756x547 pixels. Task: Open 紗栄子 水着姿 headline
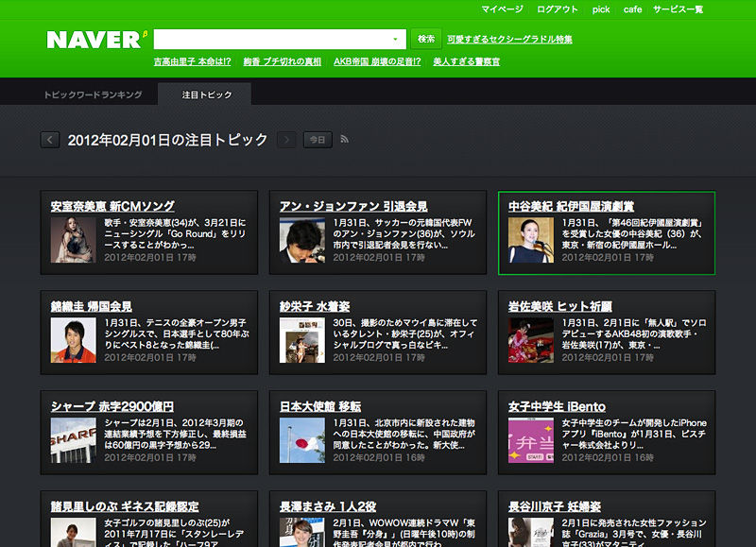tap(315, 306)
